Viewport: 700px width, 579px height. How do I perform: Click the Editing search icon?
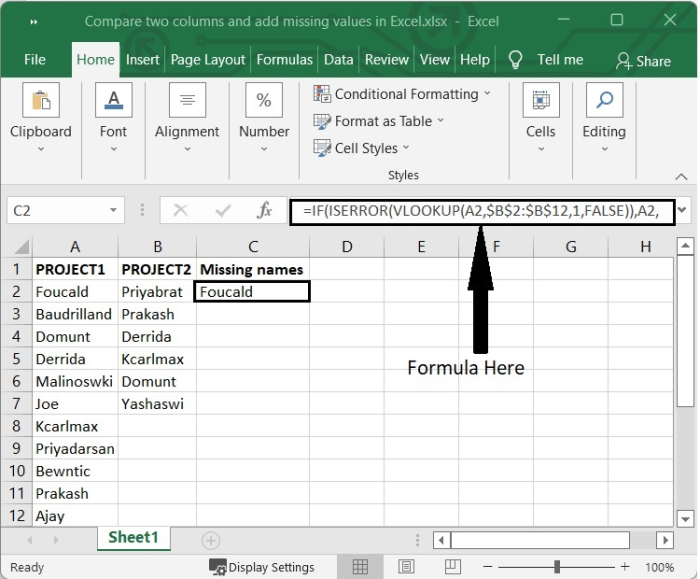point(604,101)
